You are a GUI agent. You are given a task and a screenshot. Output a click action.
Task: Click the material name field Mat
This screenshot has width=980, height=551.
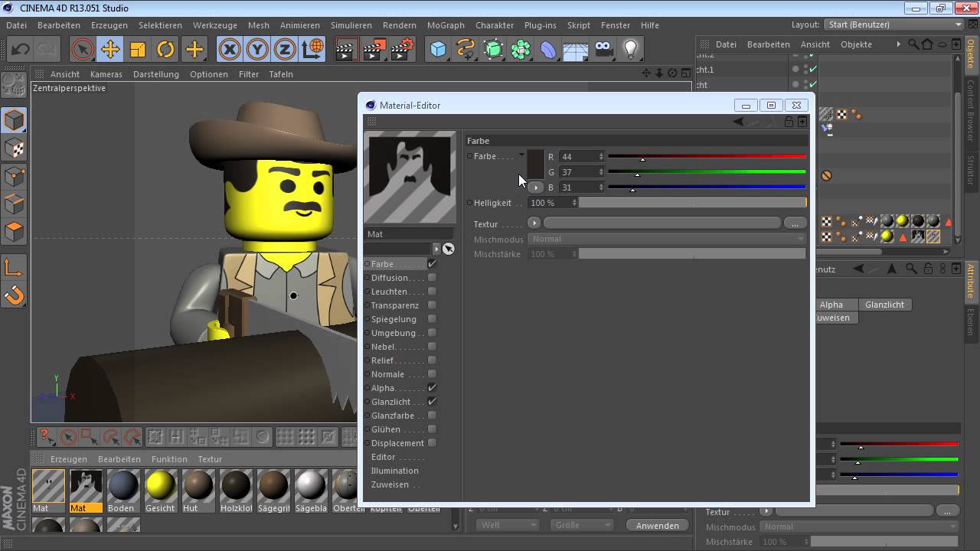coord(410,234)
